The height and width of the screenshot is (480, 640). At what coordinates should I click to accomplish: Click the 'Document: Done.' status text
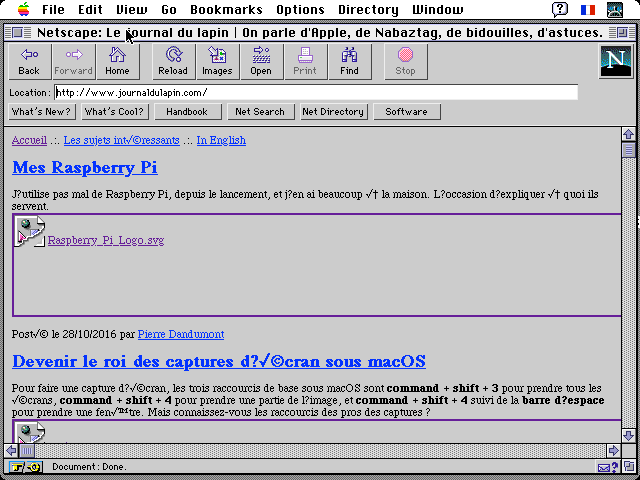pyautogui.click(x=89, y=467)
